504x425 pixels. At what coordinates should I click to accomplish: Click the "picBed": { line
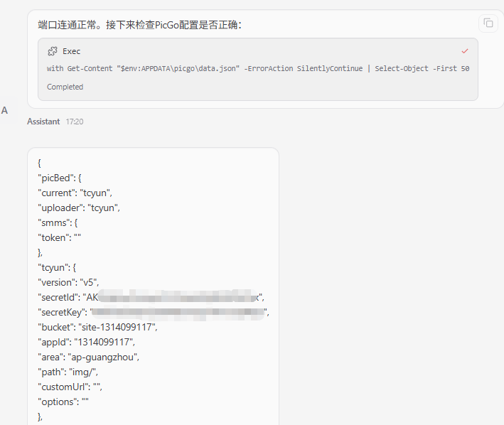click(60, 178)
